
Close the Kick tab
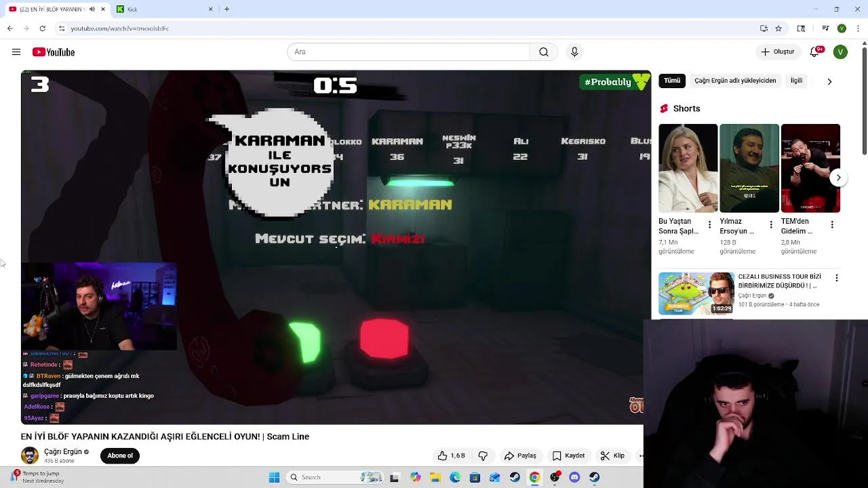[x=210, y=9]
